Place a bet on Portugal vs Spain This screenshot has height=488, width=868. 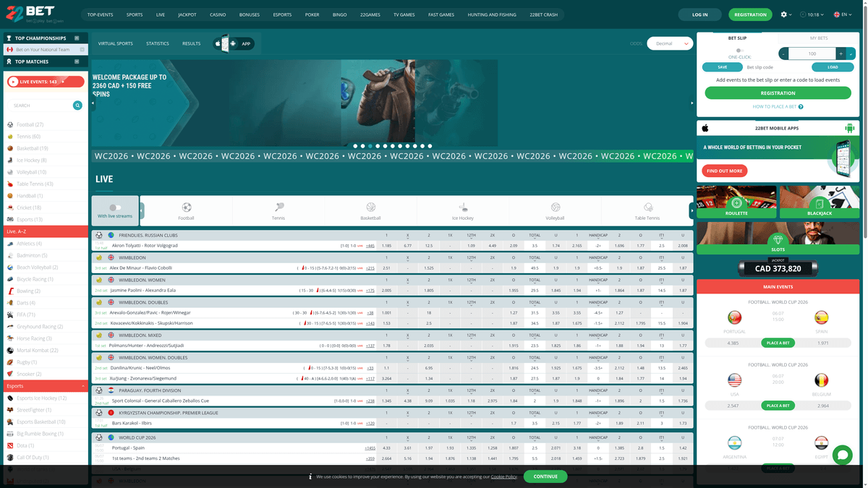(778, 343)
